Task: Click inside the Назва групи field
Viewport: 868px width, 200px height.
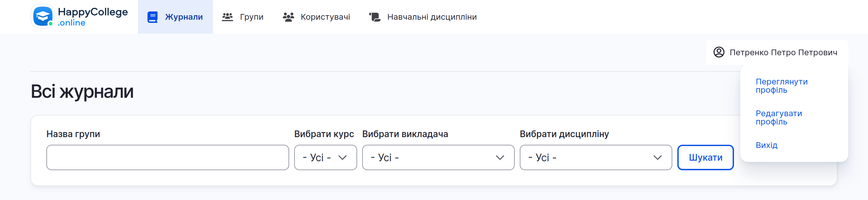Action: [167, 157]
